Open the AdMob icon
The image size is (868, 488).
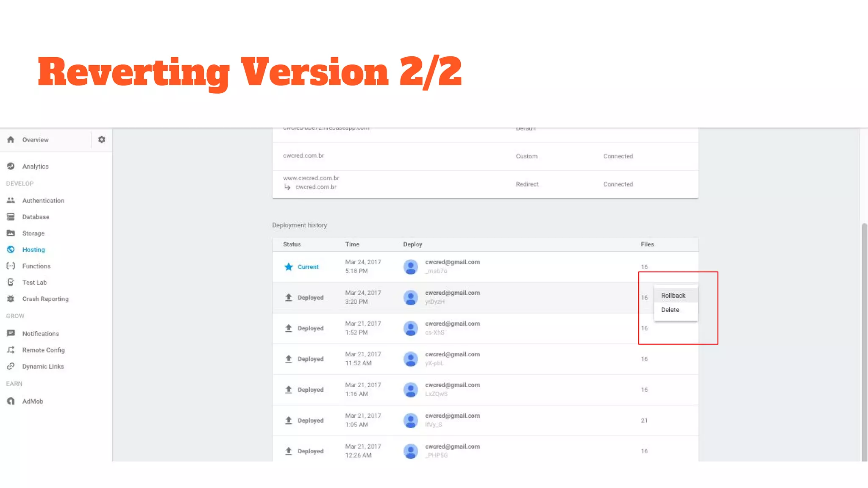(x=11, y=401)
